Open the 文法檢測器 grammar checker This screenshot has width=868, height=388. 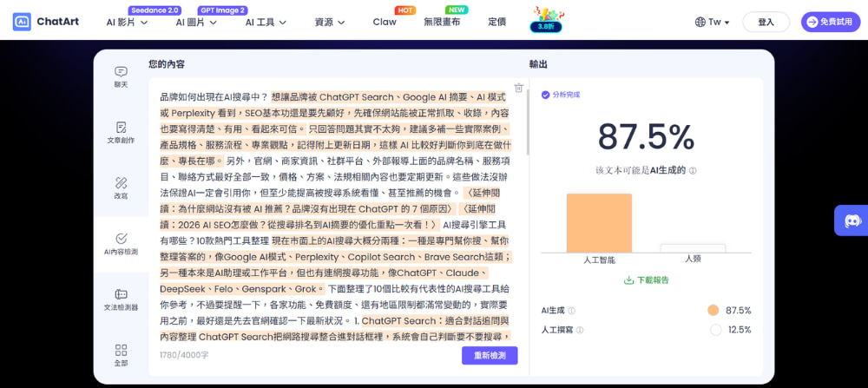121,300
